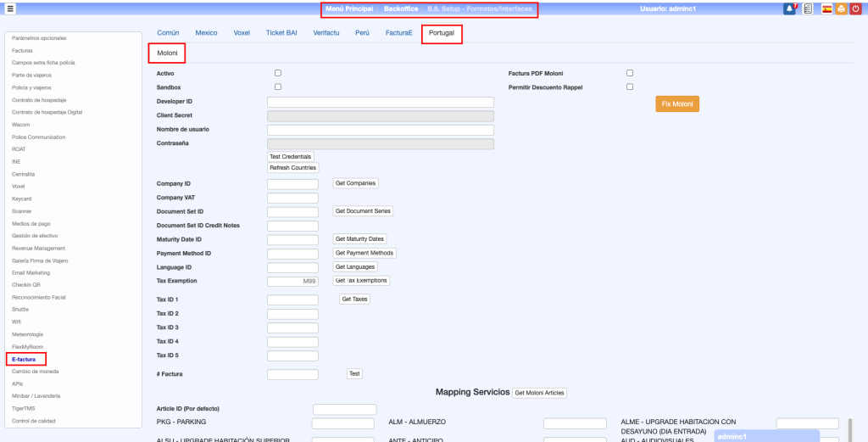This screenshot has height=442, width=868.
Task: Check the Factura PDF Moloni option
Action: 629,73
